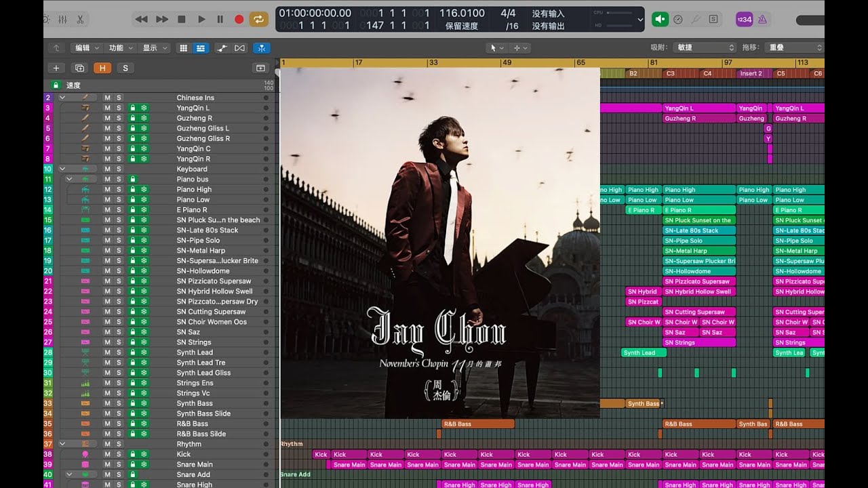Click the global S solo button in track header
The image size is (868, 488).
coord(125,68)
